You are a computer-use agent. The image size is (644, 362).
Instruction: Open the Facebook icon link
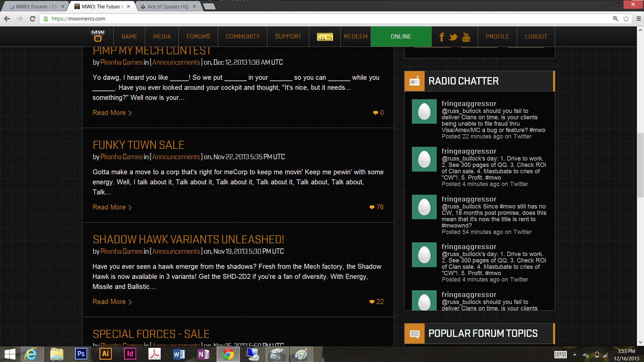442,37
